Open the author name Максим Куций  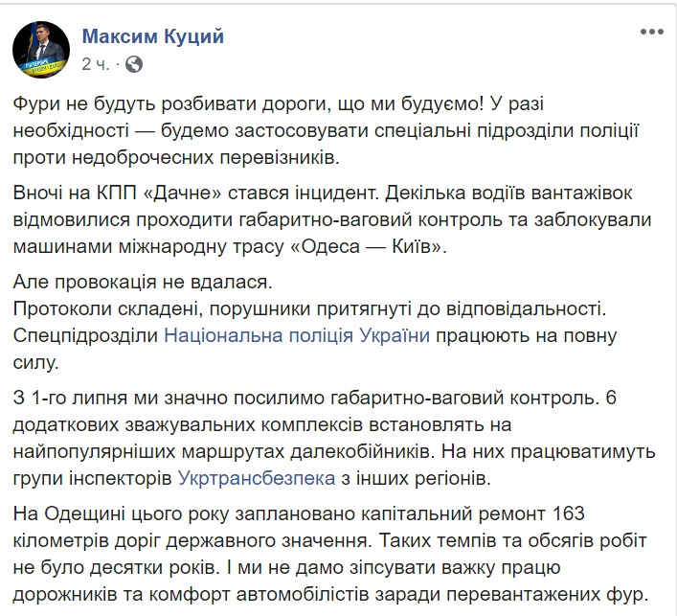(153, 35)
